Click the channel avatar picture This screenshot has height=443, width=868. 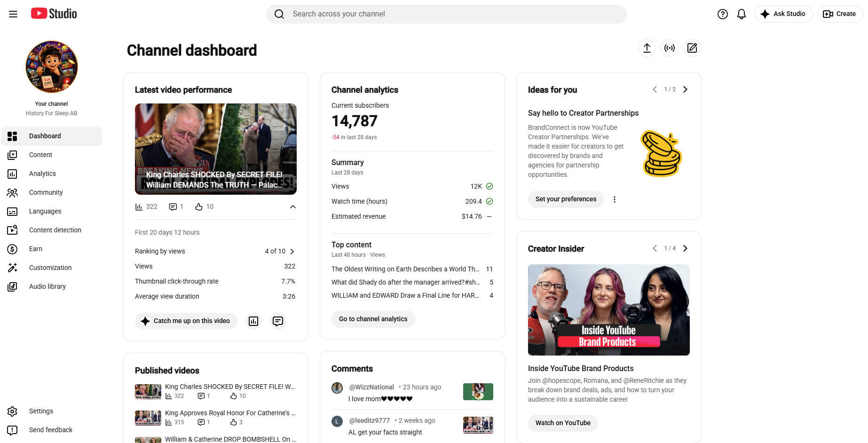tap(52, 67)
